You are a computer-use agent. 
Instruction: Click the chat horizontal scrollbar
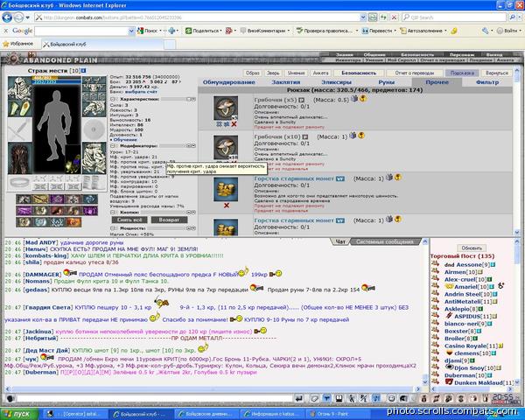point(213,389)
